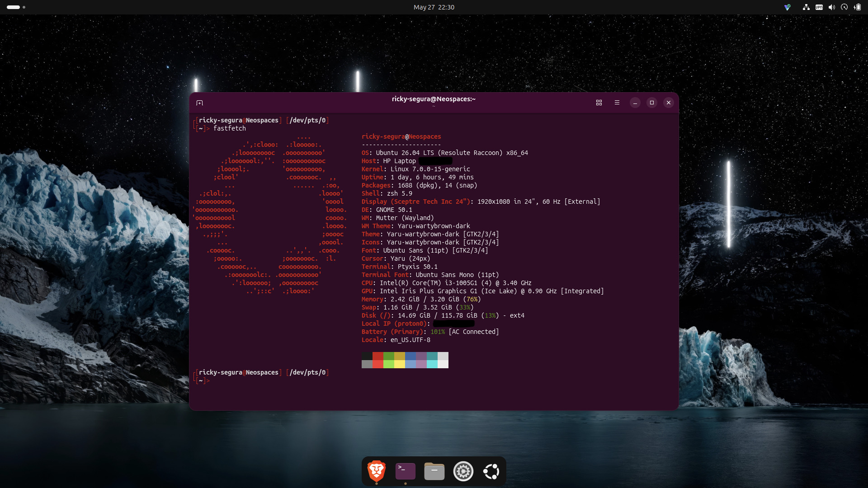This screenshot has height=488, width=868.
Task: Open the calendar from the clock
Action: click(434, 7)
